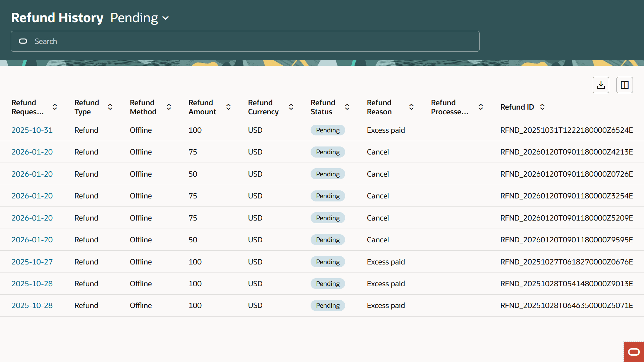Click the sort icon on Refund Method column
This screenshot has width=644, height=362.
click(169, 107)
